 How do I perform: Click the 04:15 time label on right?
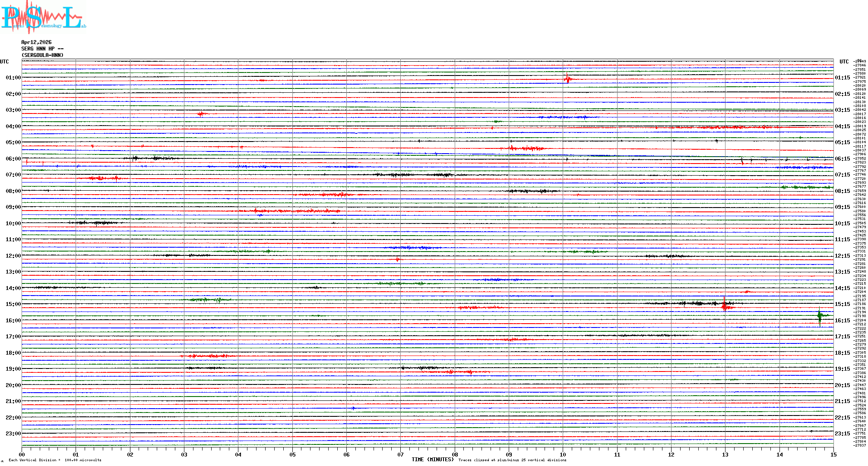click(842, 126)
